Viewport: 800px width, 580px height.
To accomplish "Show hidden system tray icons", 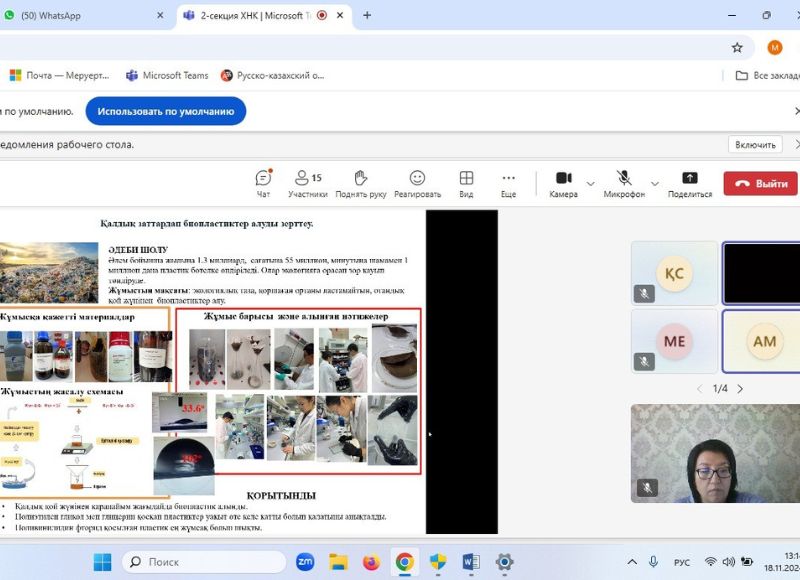I will point(630,562).
